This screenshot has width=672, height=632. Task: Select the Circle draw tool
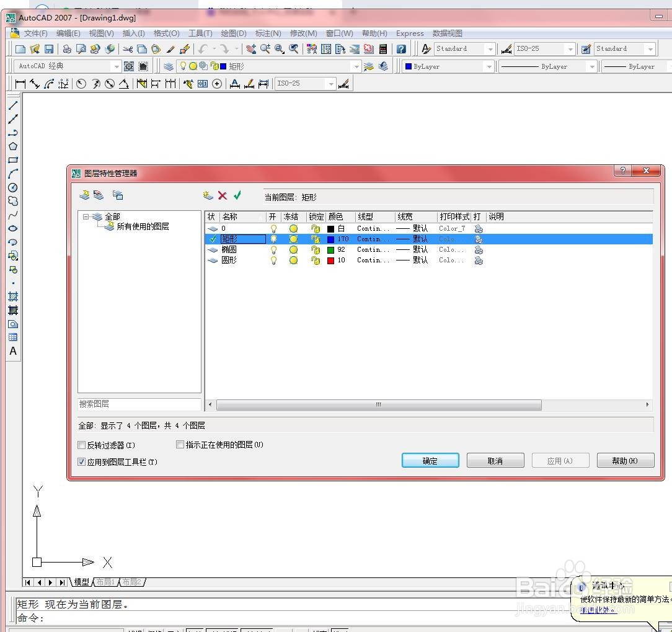pos(13,187)
